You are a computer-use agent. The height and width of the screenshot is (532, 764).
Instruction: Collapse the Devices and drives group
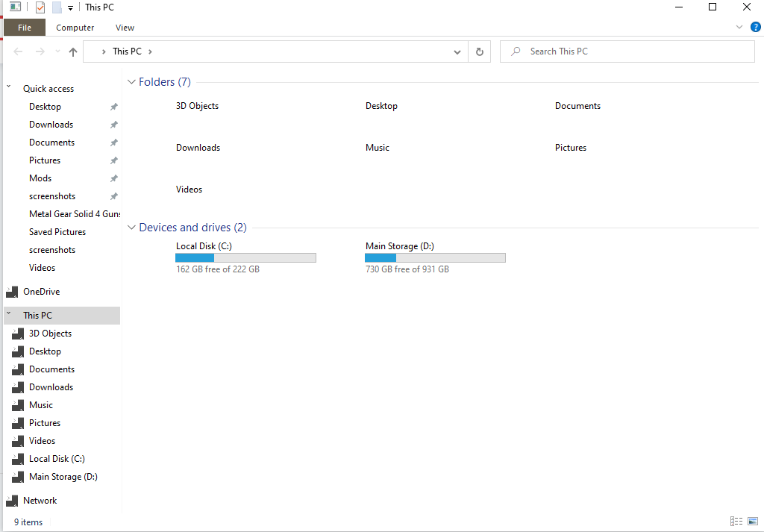(x=131, y=228)
